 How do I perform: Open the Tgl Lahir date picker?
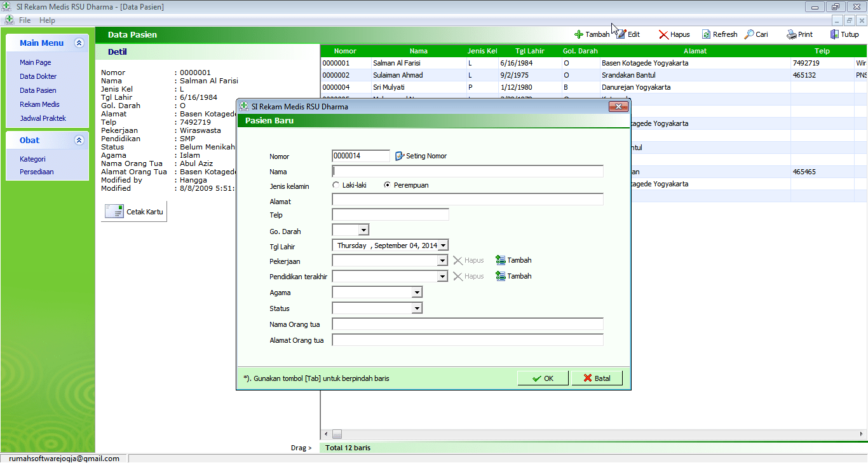(x=443, y=245)
